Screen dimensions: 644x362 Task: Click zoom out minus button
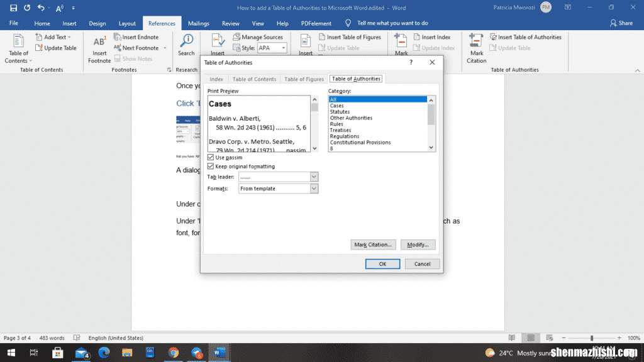point(563,337)
